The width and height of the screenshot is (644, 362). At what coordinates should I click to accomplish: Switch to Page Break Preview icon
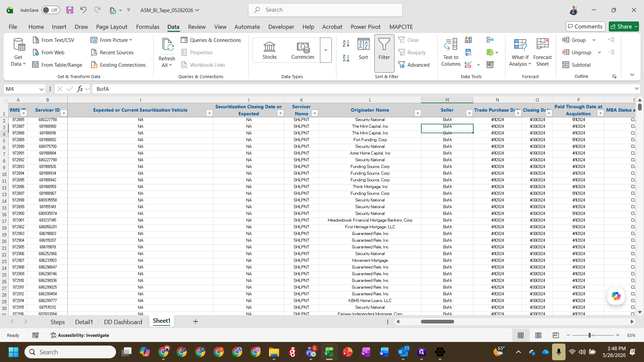point(556,335)
